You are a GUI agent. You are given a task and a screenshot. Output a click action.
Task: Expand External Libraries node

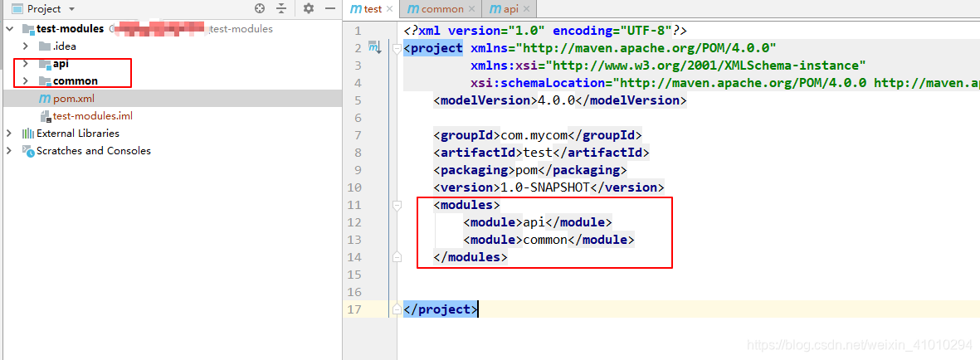click(x=9, y=133)
